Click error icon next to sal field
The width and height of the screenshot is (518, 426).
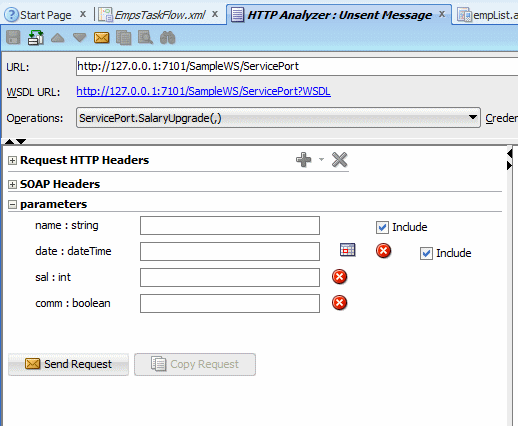coord(340,277)
